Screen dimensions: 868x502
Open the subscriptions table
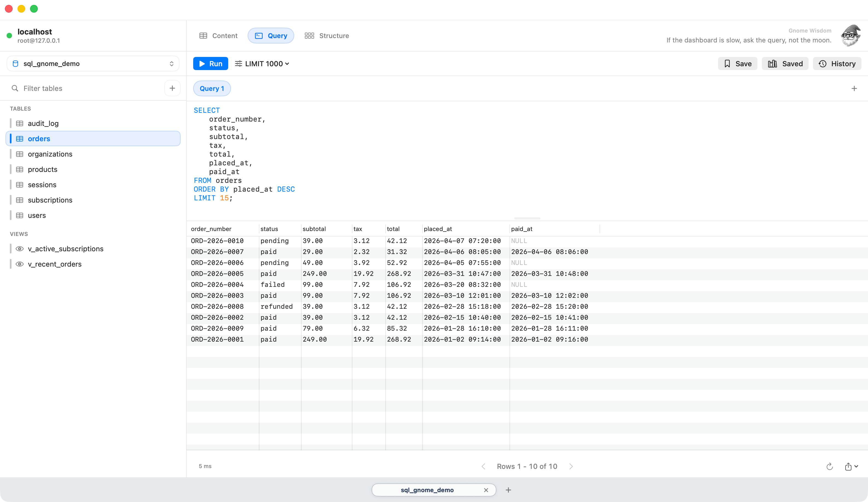[x=93, y=200]
